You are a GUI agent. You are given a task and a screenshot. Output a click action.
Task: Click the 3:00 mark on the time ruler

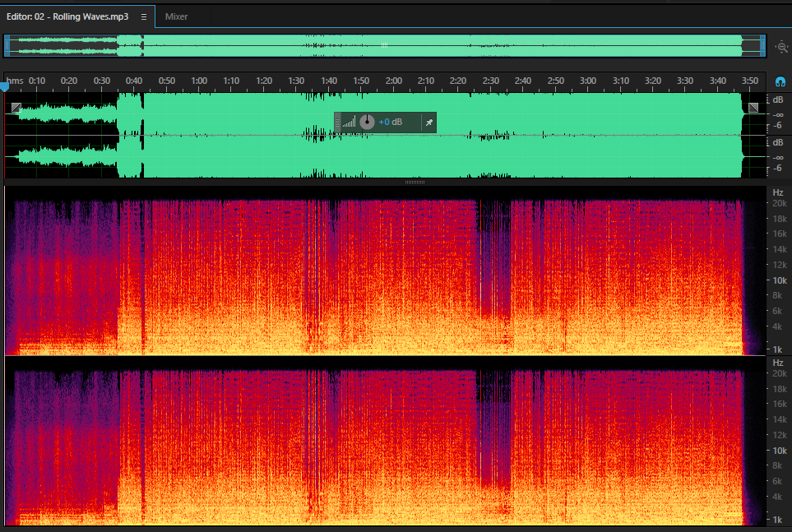[x=588, y=81]
